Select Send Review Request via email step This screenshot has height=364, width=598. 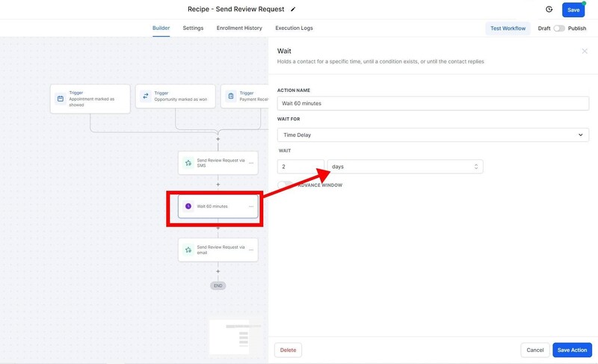(218, 250)
